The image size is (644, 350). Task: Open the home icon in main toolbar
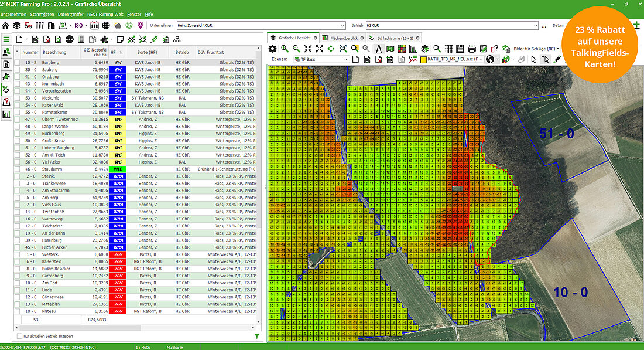coord(5,25)
